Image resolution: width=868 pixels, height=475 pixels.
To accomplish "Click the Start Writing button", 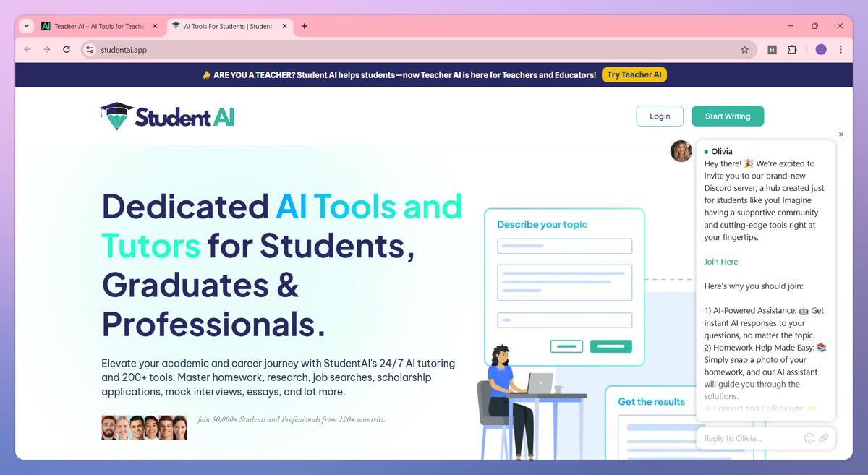I will [728, 116].
